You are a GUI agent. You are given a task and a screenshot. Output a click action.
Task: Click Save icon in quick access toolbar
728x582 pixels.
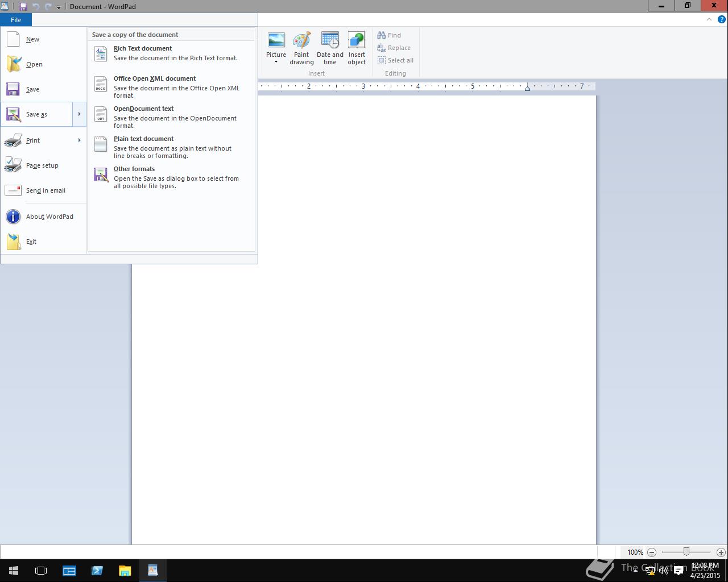point(23,7)
